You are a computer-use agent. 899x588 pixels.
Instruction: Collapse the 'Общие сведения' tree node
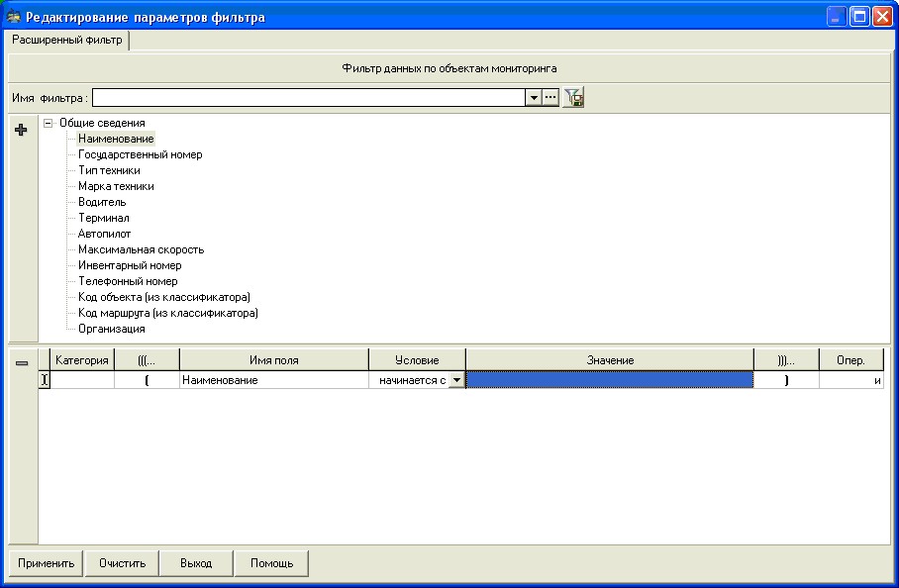[x=48, y=123]
